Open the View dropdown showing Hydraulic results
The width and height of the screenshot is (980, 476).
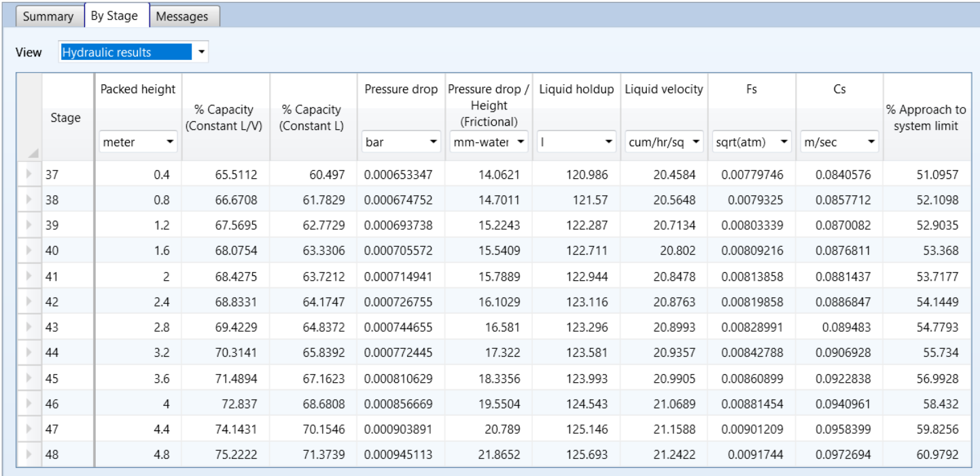pyautogui.click(x=134, y=52)
